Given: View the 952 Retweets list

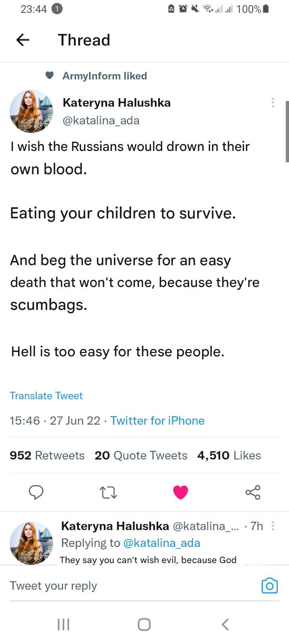Looking at the screenshot, I should (47, 455).
